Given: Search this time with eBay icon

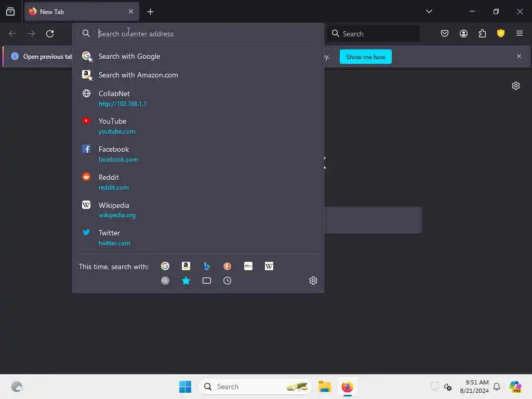Looking at the screenshot, I should (248, 267).
